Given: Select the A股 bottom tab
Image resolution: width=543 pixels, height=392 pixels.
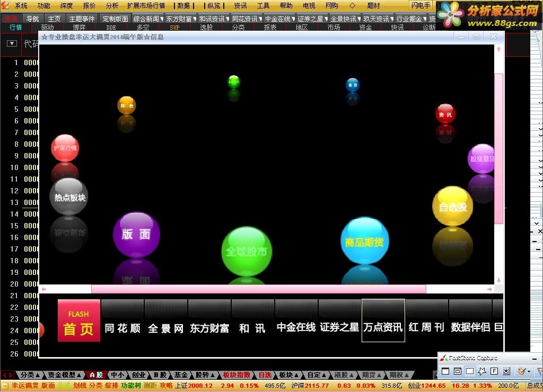Looking at the screenshot, I should point(96,375).
